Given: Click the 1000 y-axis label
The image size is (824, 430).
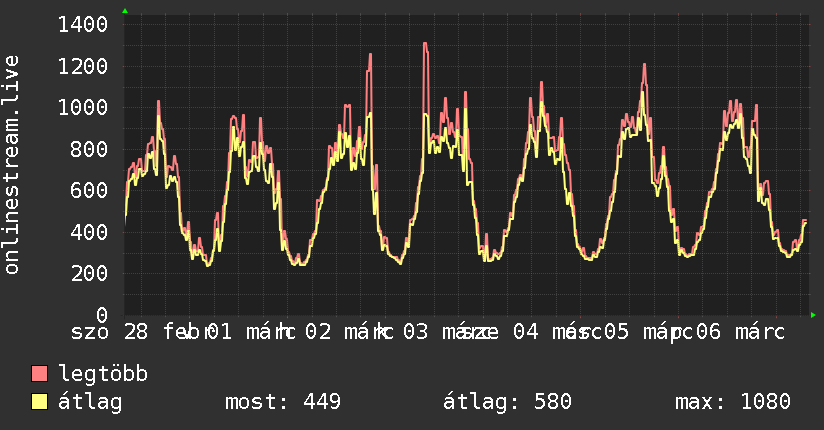Looking at the screenshot, I should (x=83, y=108).
